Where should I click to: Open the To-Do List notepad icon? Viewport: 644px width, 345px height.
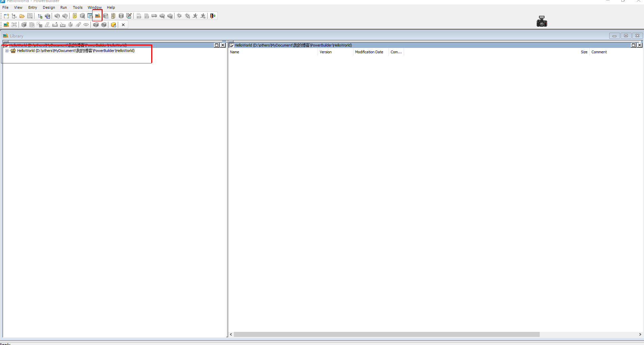coord(75,16)
